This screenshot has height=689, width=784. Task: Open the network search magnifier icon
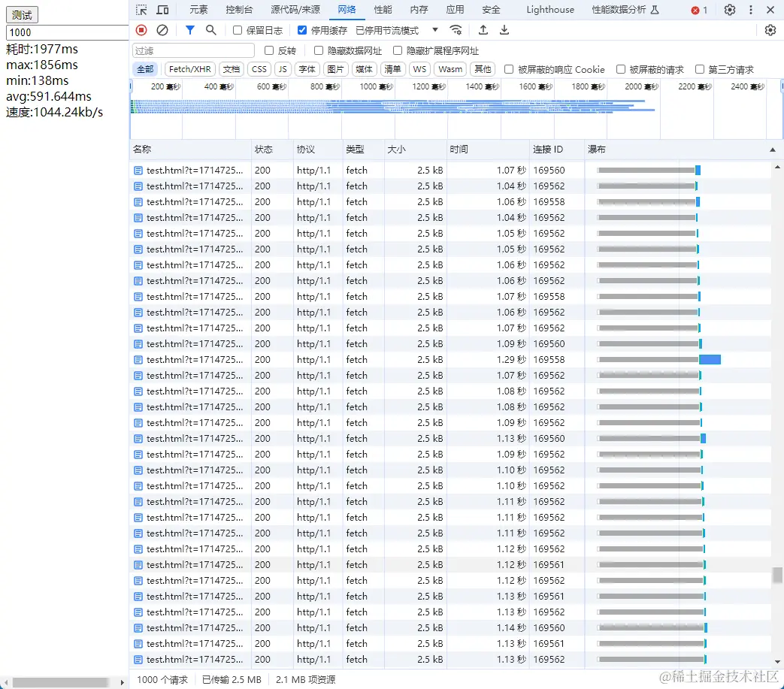point(211,30)
